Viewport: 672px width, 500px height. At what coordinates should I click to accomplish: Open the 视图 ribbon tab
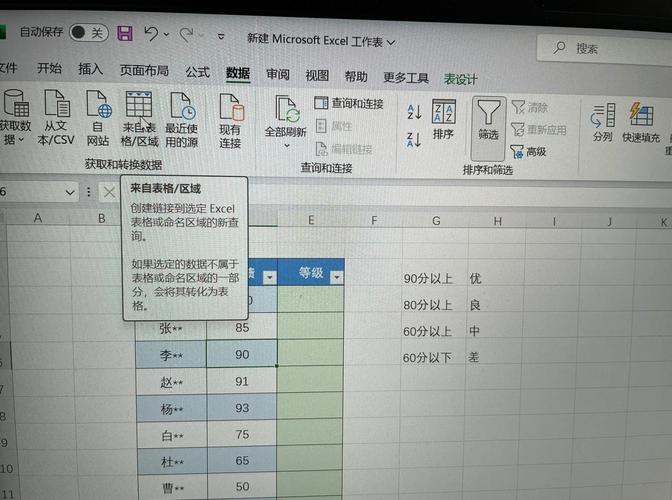coord(317,75)
